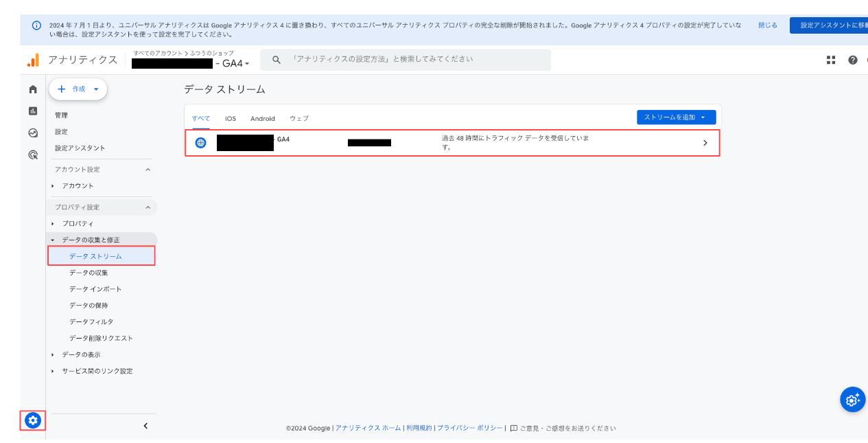The height and width of the screenshot is (443, 868).
Task: Open the 利用規約 footer link
Action: (419, 428)
